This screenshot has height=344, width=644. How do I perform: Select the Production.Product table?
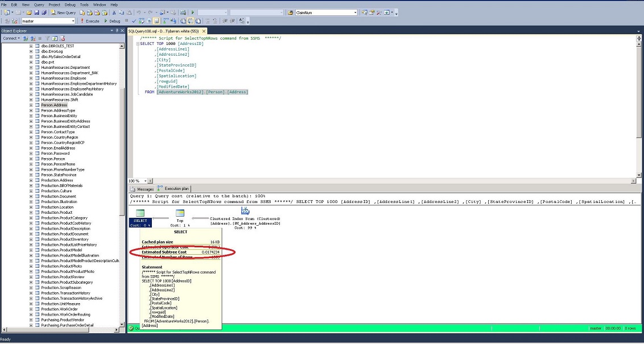click(x=56, y=213)
